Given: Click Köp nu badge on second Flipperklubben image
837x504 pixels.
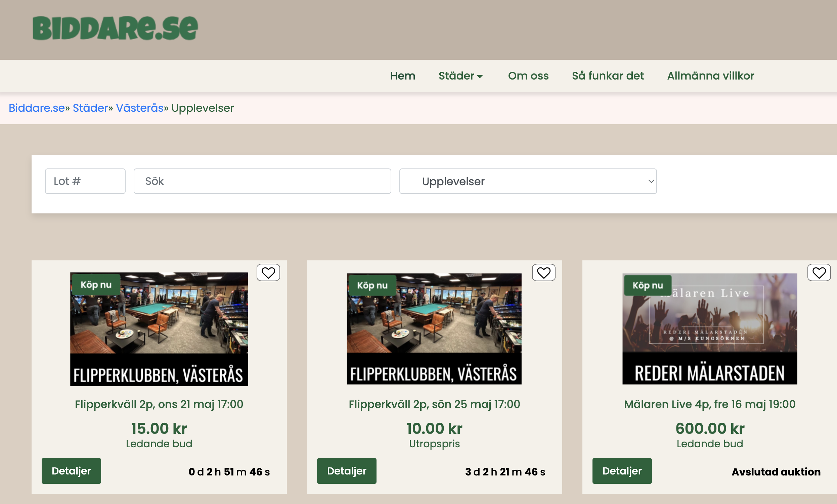Looking at the screenshot, I should [x=372, y=286].
